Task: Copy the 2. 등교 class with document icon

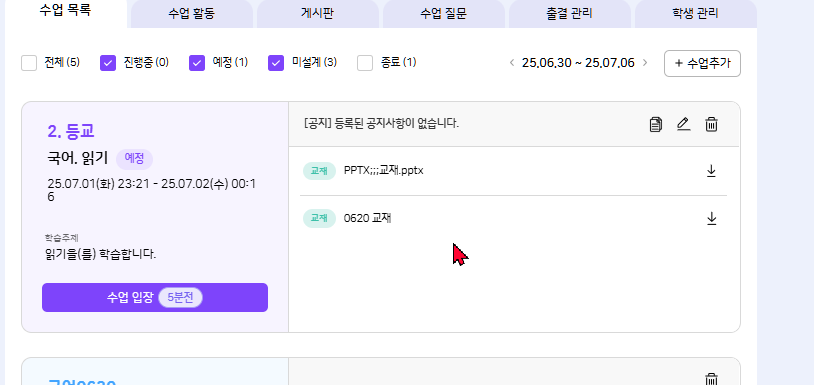Action: pos(656,125)
